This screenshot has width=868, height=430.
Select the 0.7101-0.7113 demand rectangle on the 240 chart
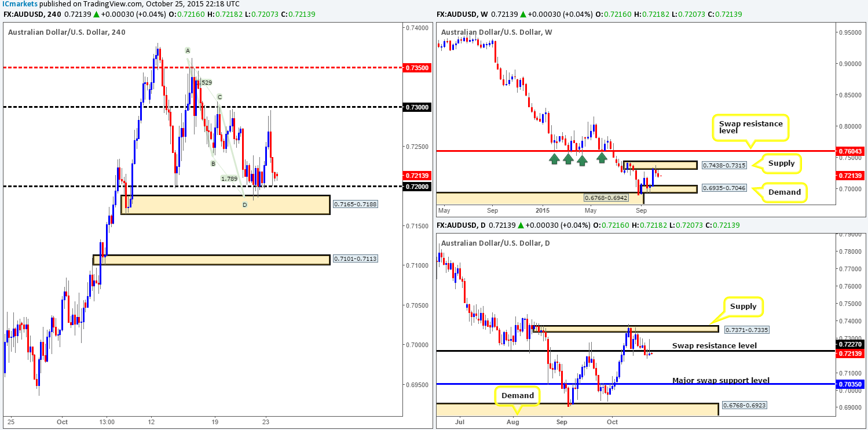(x=211, y=260)
